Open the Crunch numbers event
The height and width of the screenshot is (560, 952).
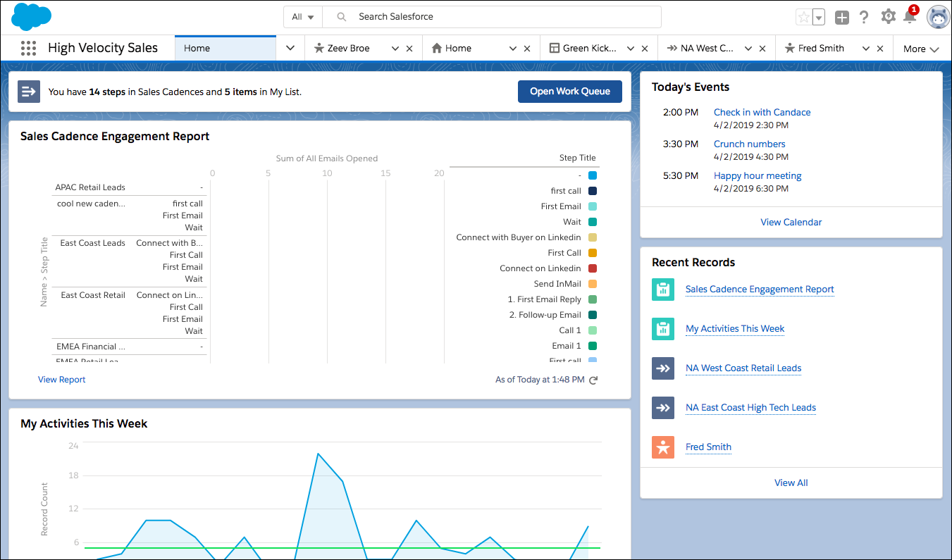point(749,144)
